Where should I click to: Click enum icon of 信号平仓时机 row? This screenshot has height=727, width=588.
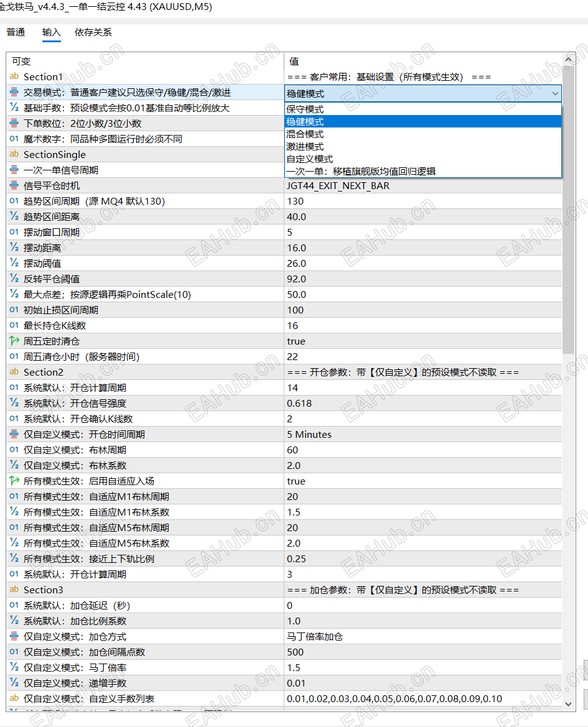(14, 185)
